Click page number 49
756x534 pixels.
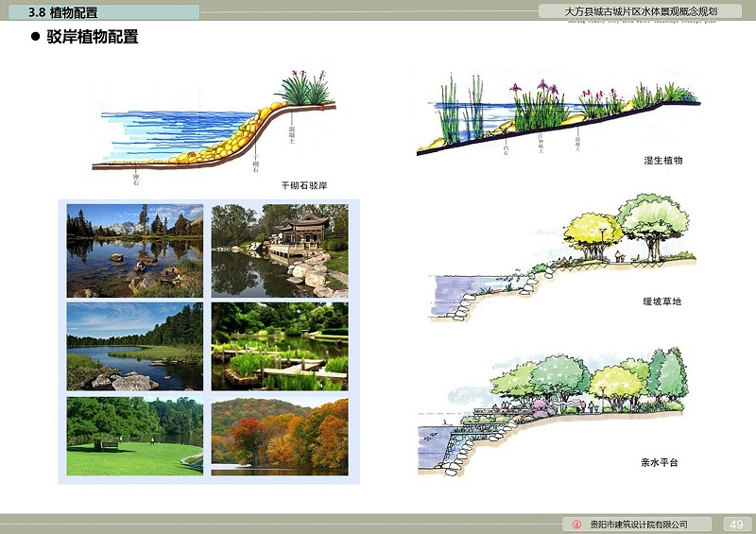point(736,525)
